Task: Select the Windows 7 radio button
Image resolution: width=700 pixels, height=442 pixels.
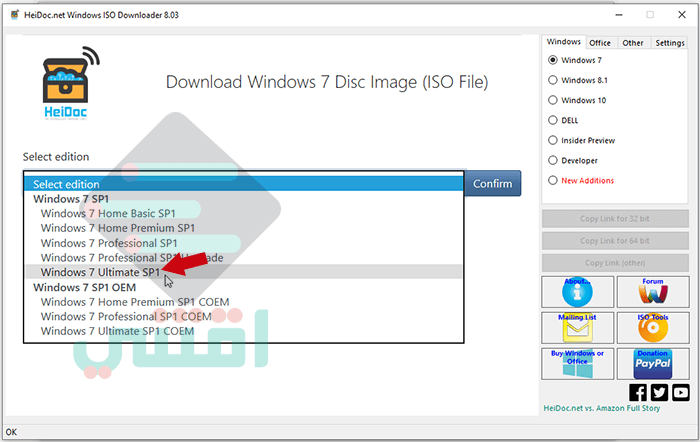Action: 553,60
